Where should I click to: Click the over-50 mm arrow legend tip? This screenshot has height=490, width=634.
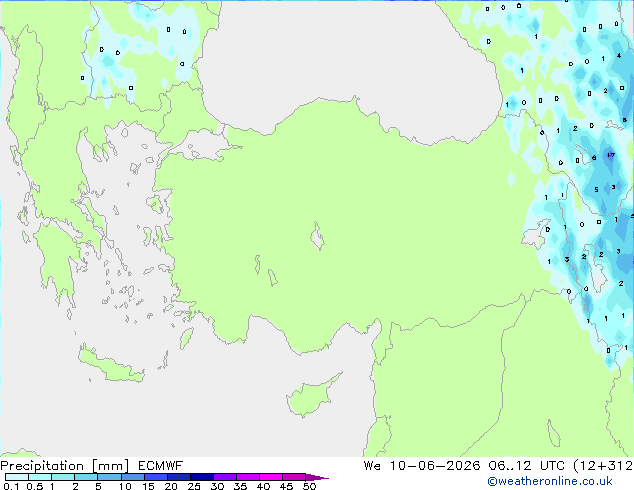point(317,477)
